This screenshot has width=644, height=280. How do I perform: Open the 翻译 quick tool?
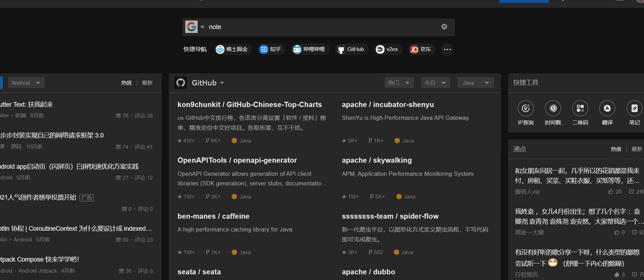pos(607,113)
